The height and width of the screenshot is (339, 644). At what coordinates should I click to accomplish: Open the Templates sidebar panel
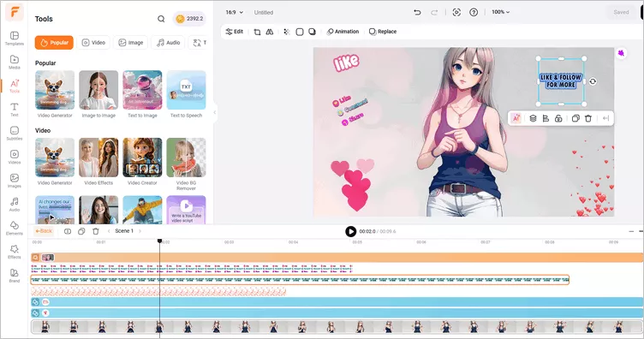click(x=15, y=39)
